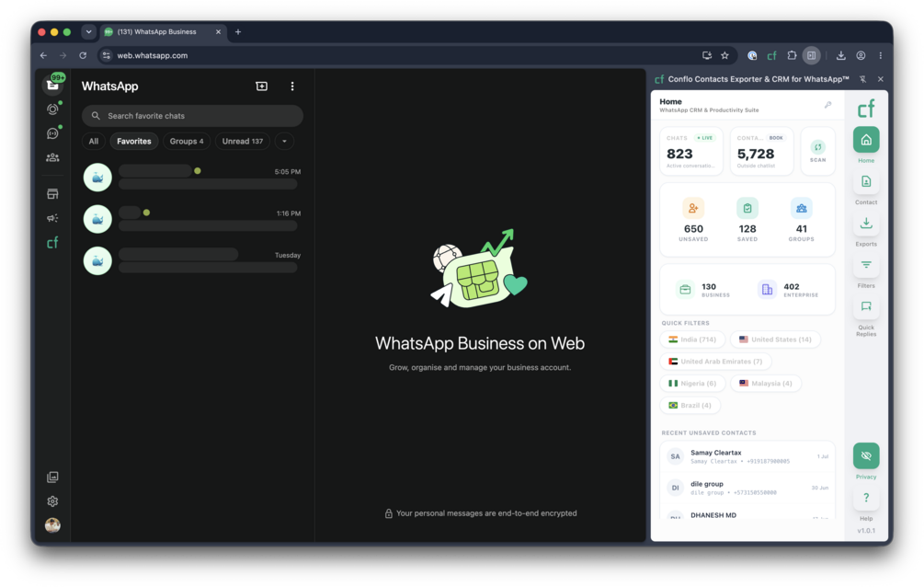
Task: Click the site information icon in address bar
Action: [106, 55]
